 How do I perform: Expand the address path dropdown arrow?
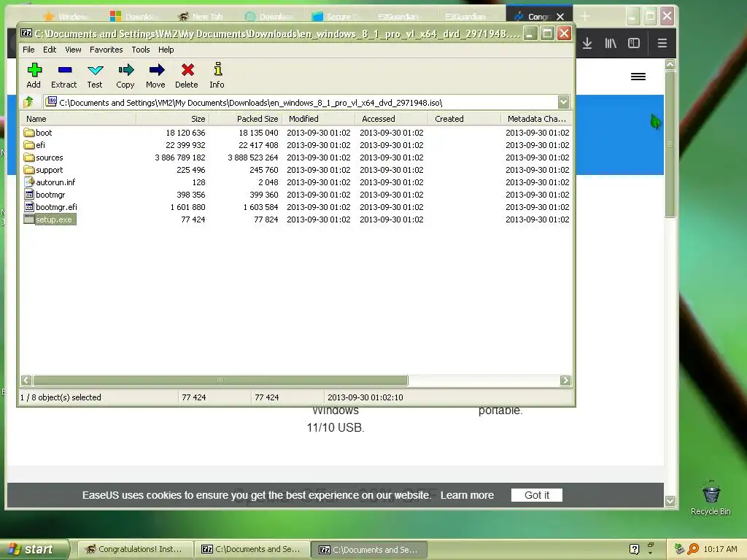563,102
